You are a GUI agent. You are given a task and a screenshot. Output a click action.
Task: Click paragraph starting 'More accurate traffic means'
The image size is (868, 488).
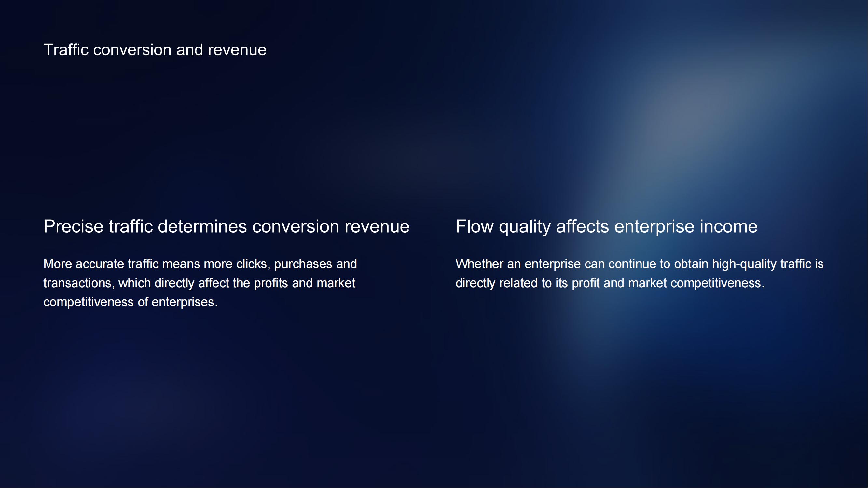(200, 283)
